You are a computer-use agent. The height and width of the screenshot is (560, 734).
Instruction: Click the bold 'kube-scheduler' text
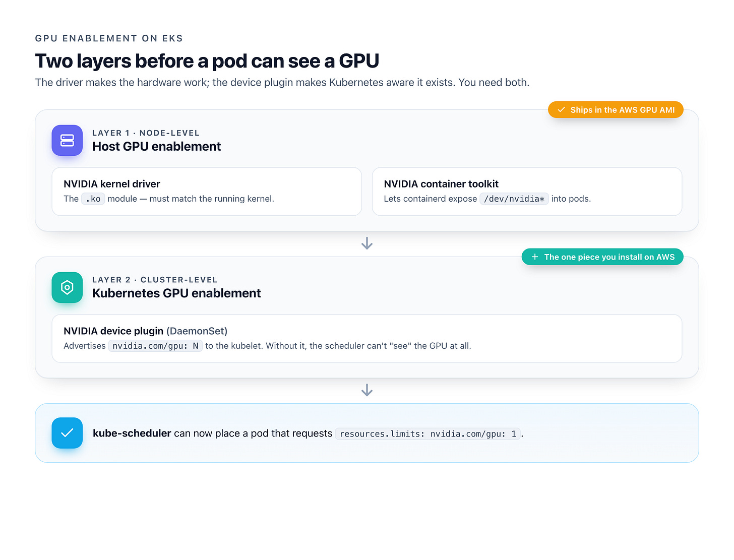click(132, 433)
